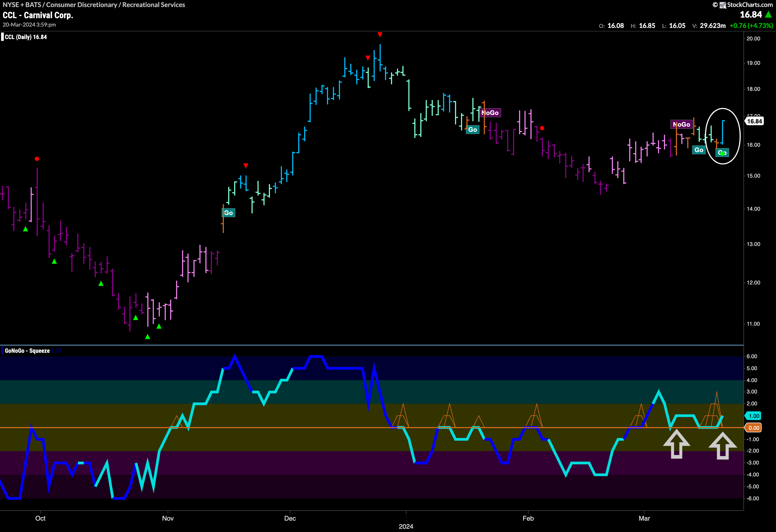Click the 20.00 price axis label
The image size is (776, 532).
(753, 39)
